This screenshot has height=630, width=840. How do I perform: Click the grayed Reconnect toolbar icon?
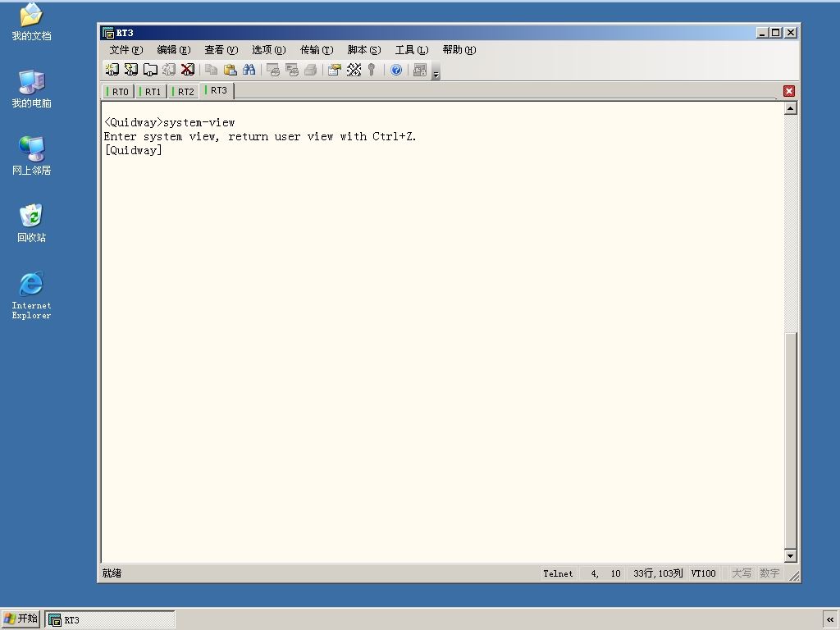(x=169, y=70)
